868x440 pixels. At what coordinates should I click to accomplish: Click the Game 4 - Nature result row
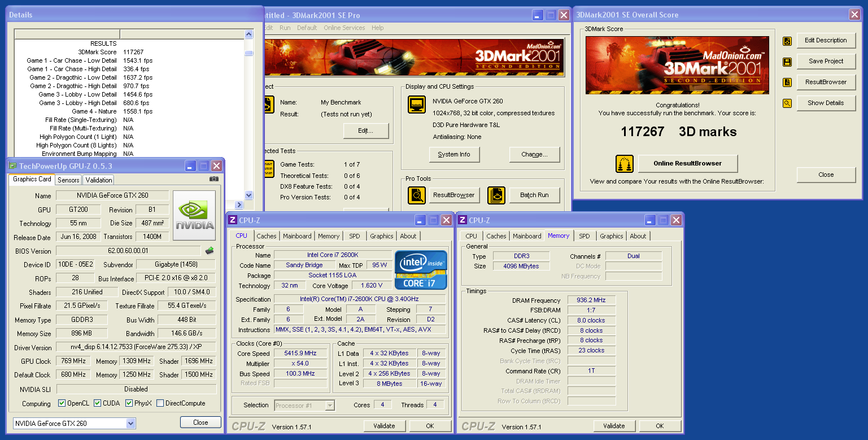[129, 111]
